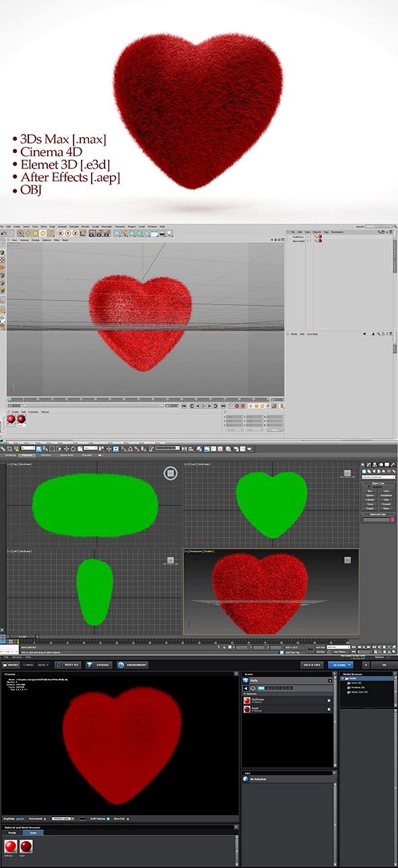Screen dimensions: 398x868
Task: Open the Starter_Pack folder in Model Browser
Action: tap(358, 692)
